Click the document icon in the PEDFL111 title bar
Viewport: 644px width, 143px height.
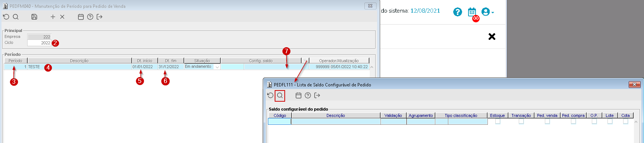(269, 85)
